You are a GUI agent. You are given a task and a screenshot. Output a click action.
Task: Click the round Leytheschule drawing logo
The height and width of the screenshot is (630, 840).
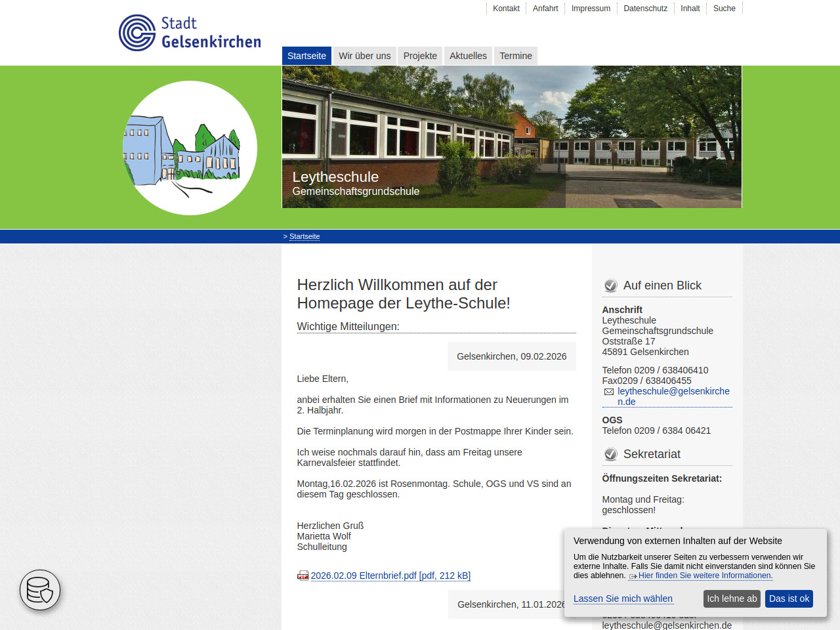click(x=190, y=148)
